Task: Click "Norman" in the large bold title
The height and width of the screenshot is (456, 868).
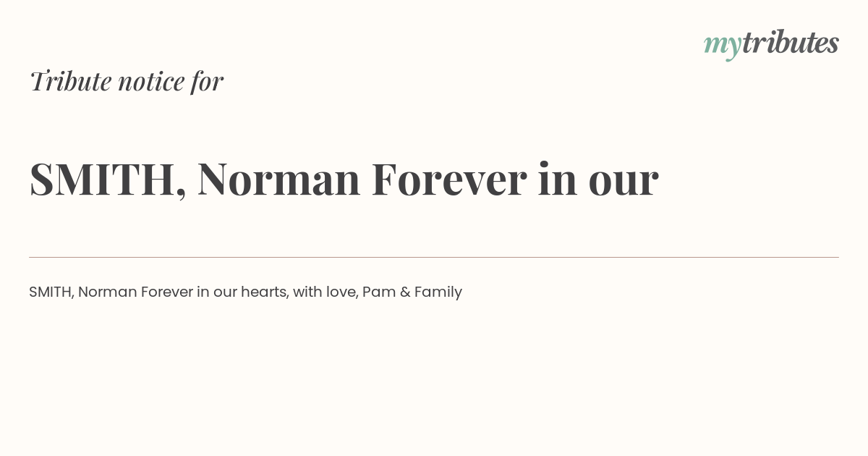Action: click(278, 179)
